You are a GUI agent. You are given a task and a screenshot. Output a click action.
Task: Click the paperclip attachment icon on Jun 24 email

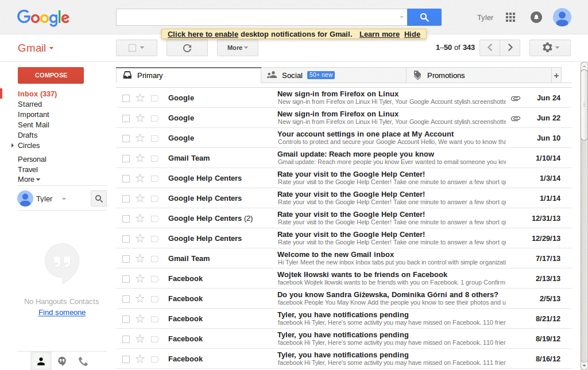(x=515, y=98)
